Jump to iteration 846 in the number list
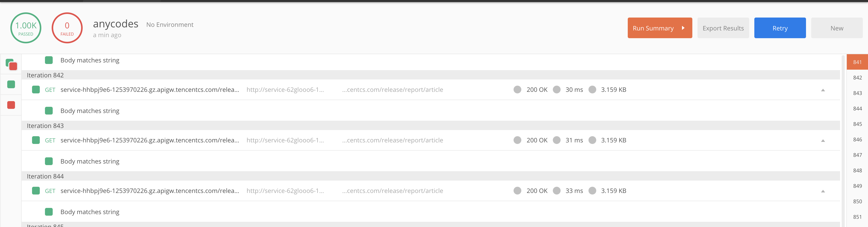 coord(857,140)
